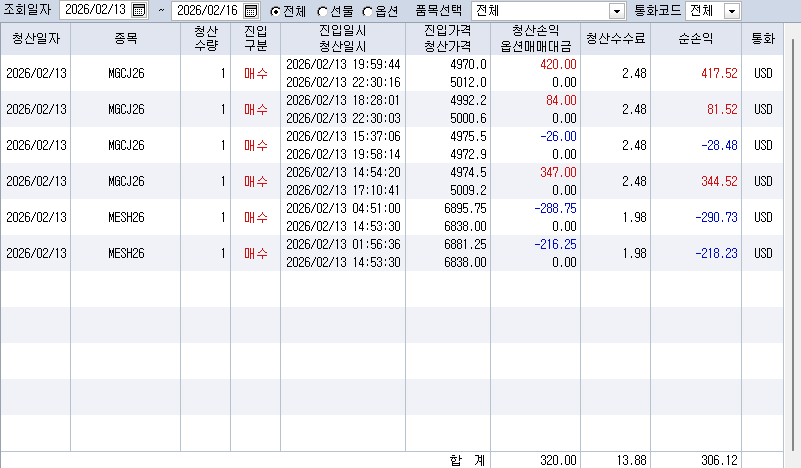Viewport: 801px width, 468px height.
Task: Click MGCJ26 in the 19:59:44 entry row
Action: coord(126,74)
